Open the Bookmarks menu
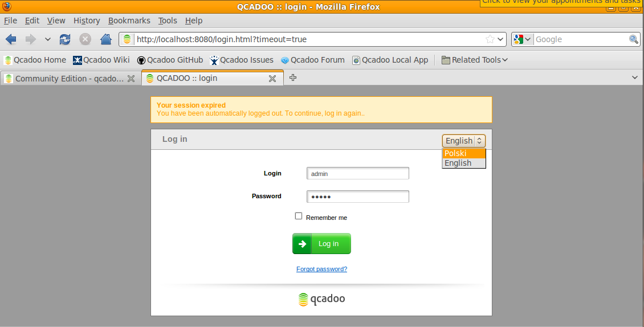 [x=129, y=21]
